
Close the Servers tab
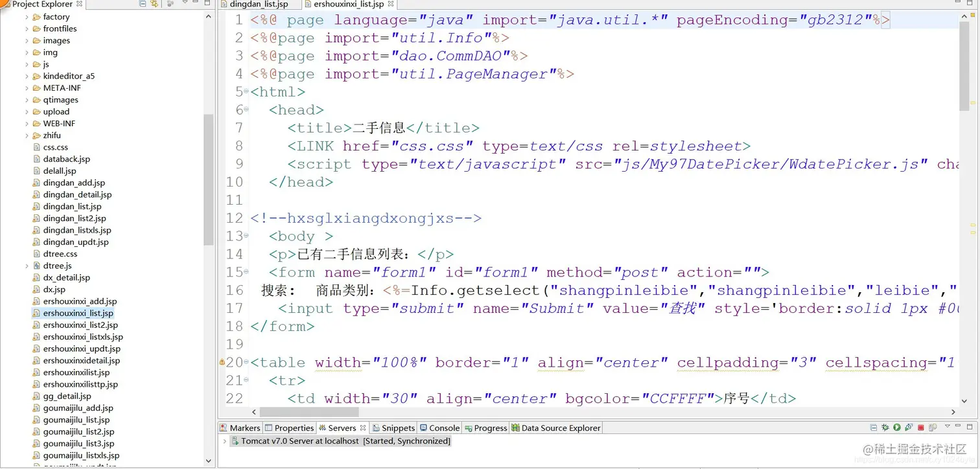(x=363, y=428)
